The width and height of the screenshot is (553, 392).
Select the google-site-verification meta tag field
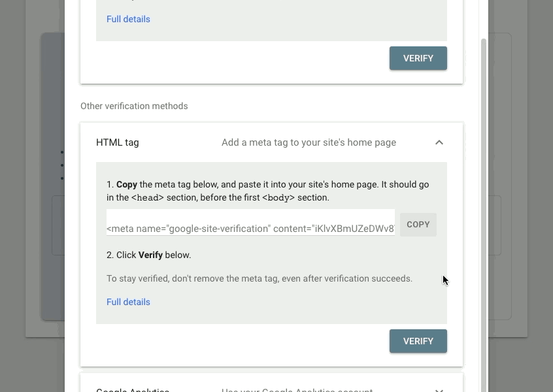coord(250,228)
